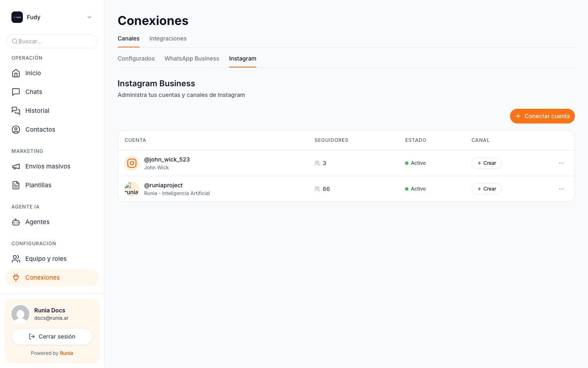588x368 pixels.
Task: Click the Instagram avatar icon of @john_wick_523
Action: pyautogui.click(x=132, y=163)
